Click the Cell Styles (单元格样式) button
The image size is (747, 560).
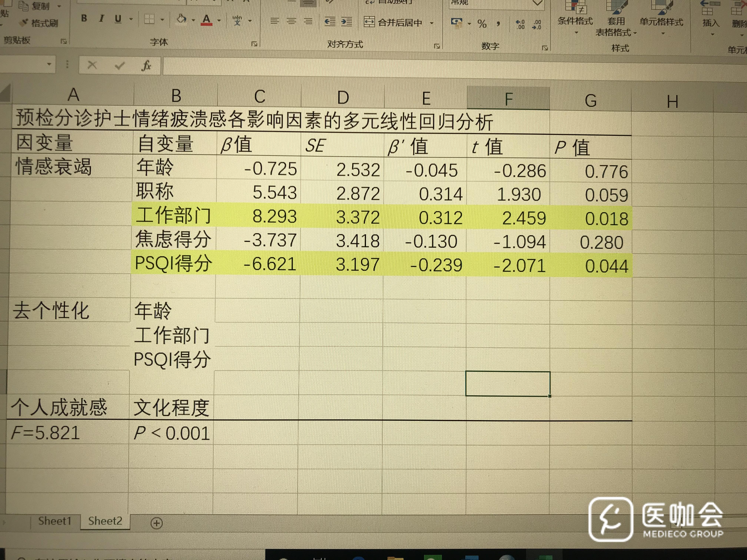point(661,22)
